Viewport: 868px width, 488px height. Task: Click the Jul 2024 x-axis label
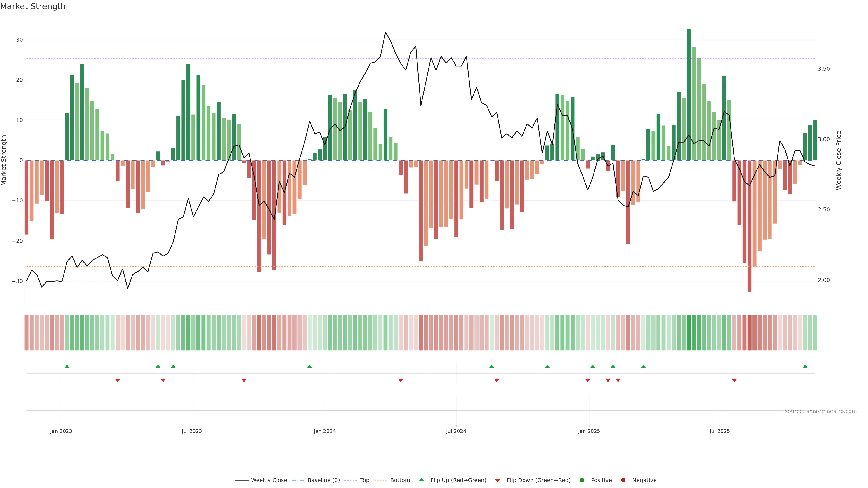click(x=456, y=431)
